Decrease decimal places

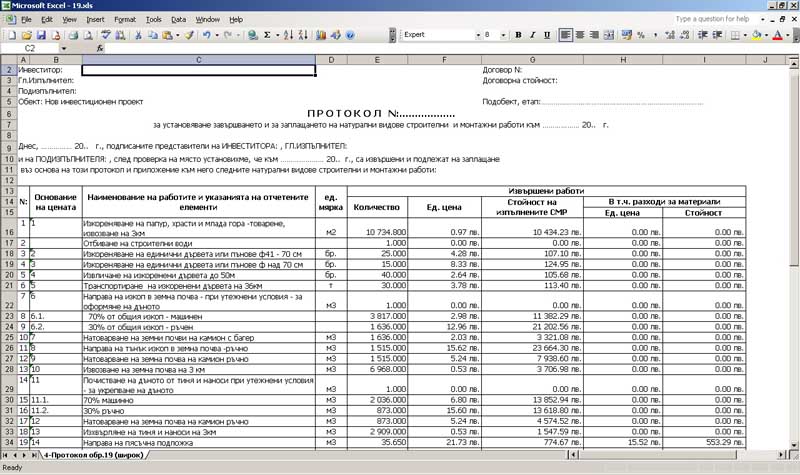tap(685, 35)
